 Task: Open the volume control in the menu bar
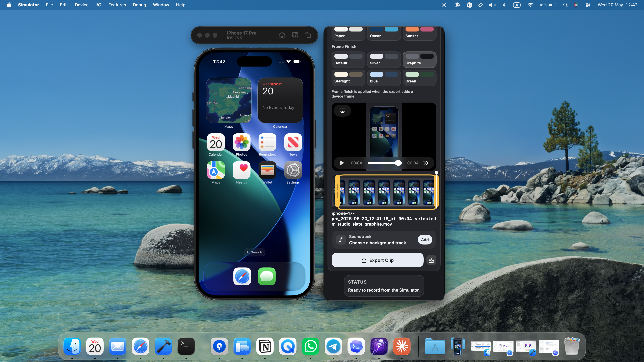[492, 5]
